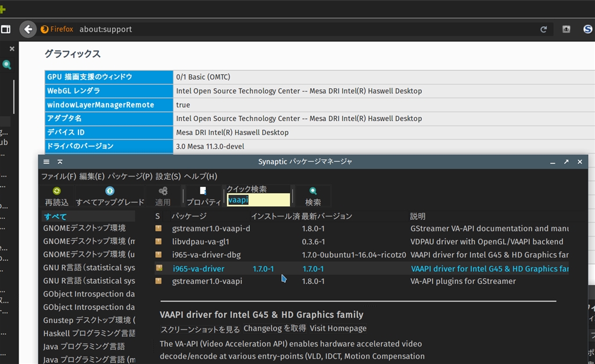Toggle status box for libvdpau-va-gl1
The image size is (595, 364).
[x=158, y=242]
